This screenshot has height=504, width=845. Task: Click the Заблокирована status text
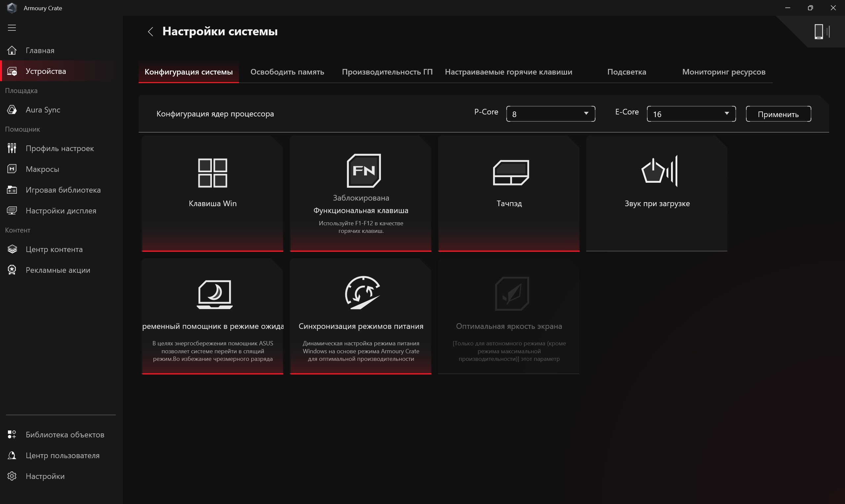pyautogui.click(x=361, y=198)
